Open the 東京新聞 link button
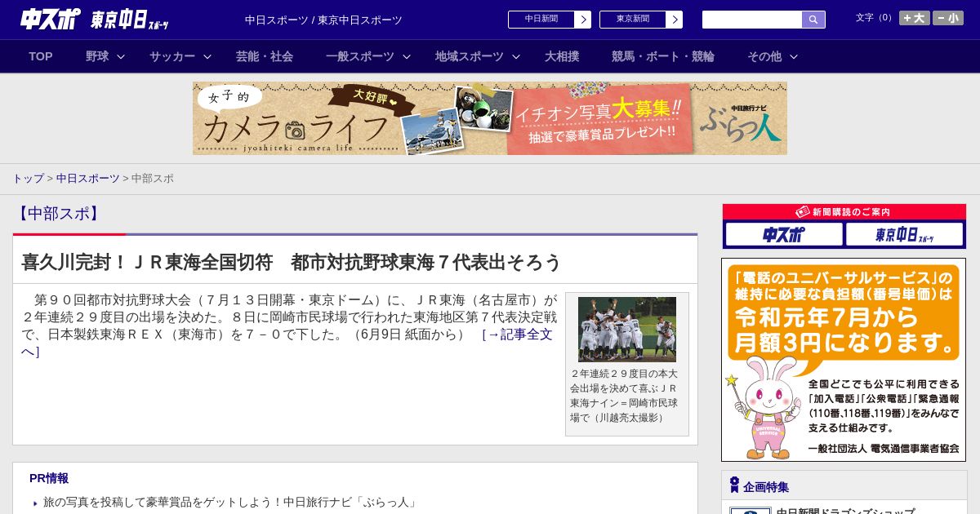The image size is (980, 514). pos(632,20)
